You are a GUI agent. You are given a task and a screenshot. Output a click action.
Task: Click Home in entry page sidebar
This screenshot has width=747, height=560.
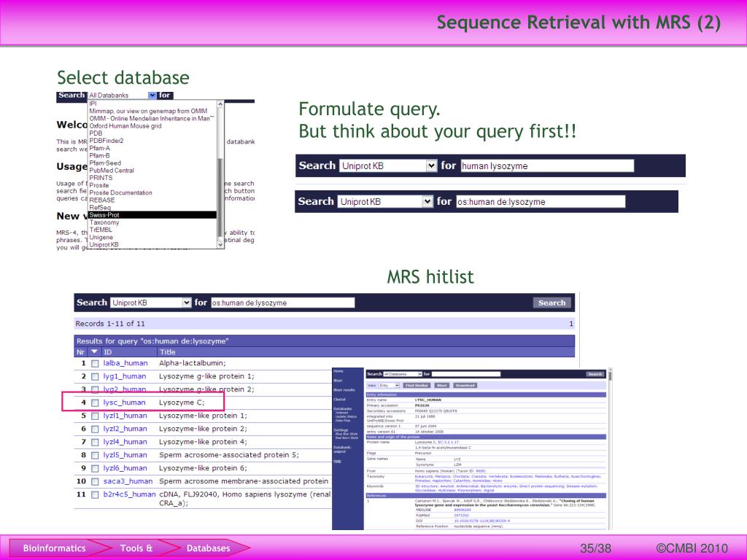click(338, 371)
